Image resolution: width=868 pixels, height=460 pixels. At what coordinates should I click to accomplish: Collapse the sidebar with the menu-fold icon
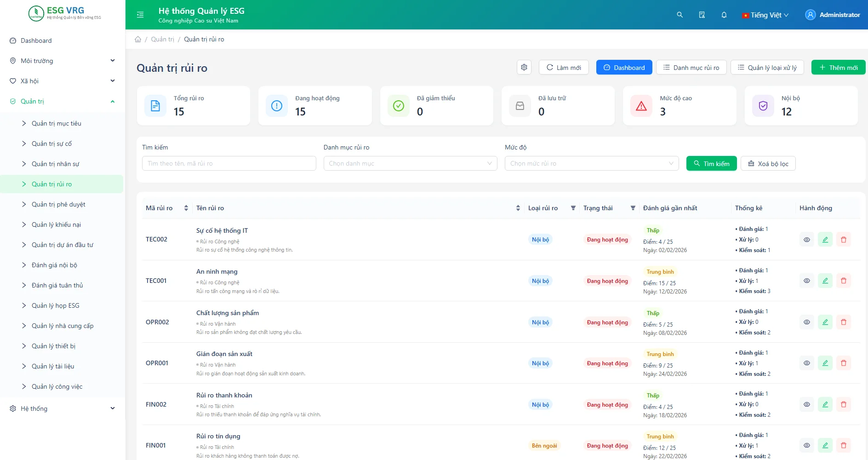(x=140, y=15)
